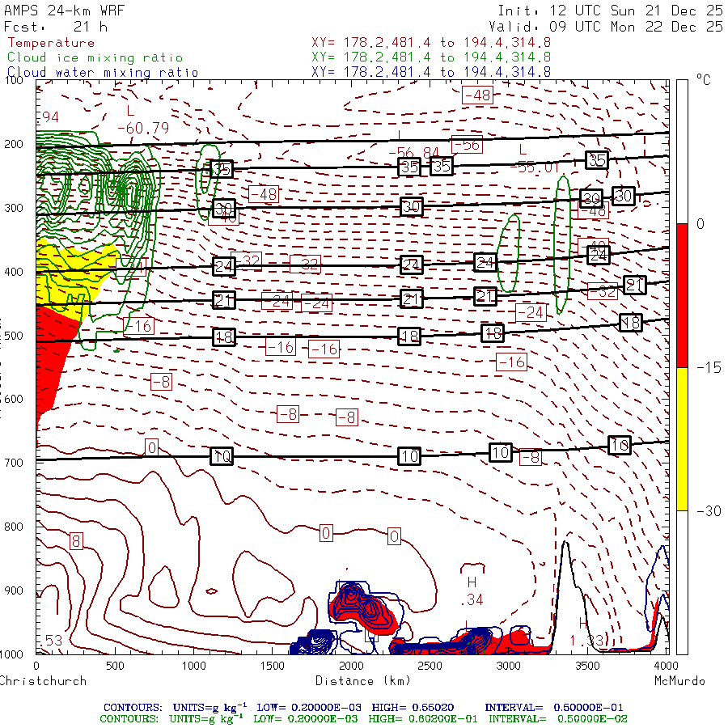Click the '100' pressure axis label

[14, 80]
